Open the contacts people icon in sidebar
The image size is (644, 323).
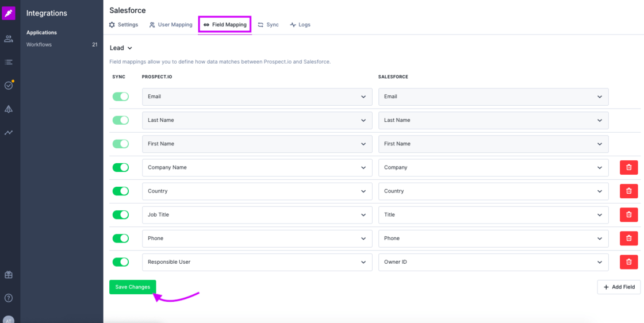pos(9,39)
